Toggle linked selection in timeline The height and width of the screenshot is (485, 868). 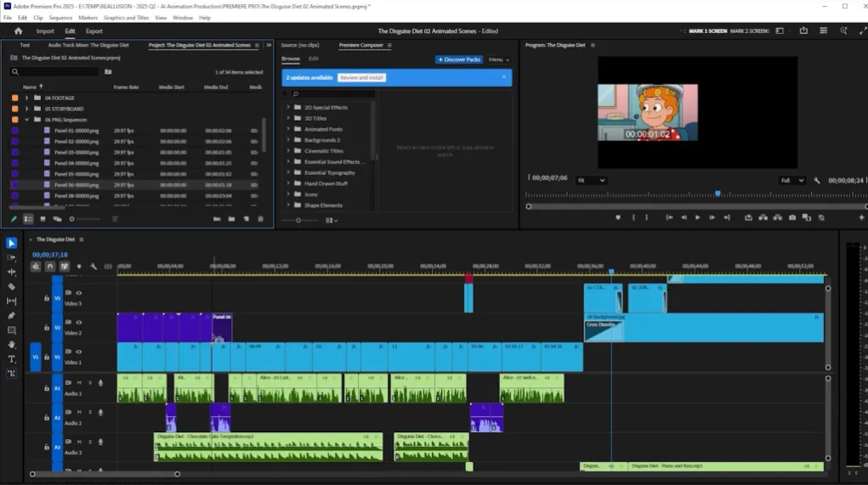(65, 267)
